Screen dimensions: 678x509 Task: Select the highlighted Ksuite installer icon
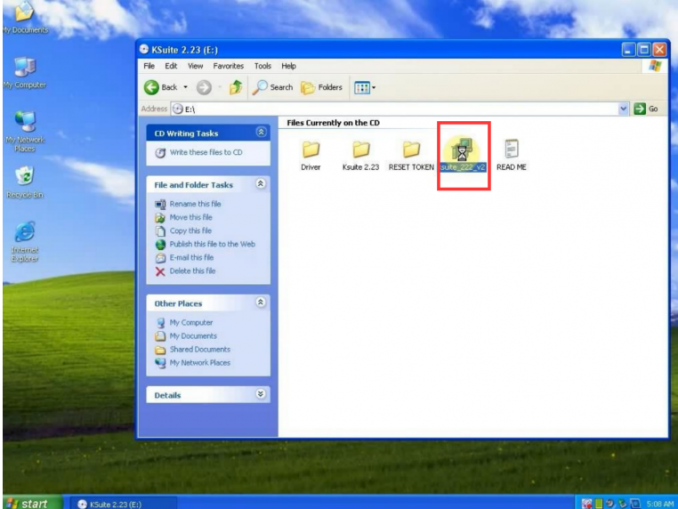[x=462, y=152]
